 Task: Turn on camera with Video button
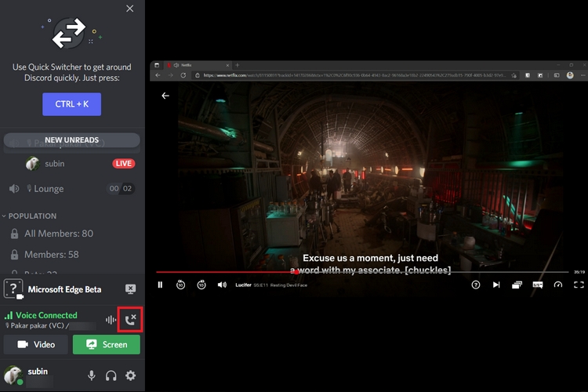(35, 344)
